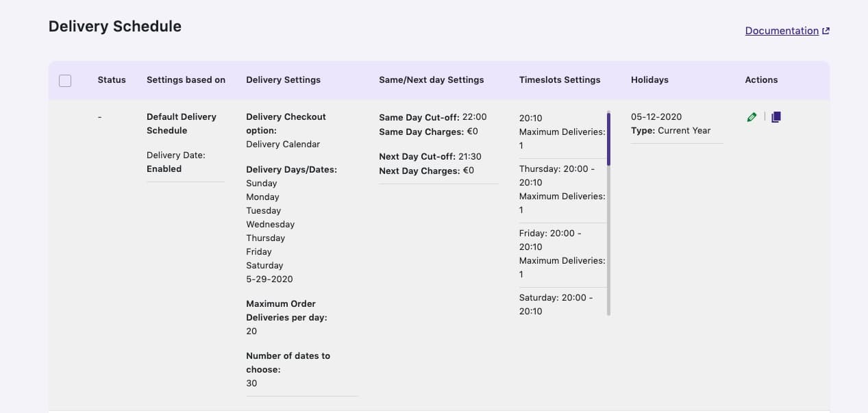Click the Delivery Calendar value
The image size is (868, 413).
pyautogui.click(x=283, y=145)
